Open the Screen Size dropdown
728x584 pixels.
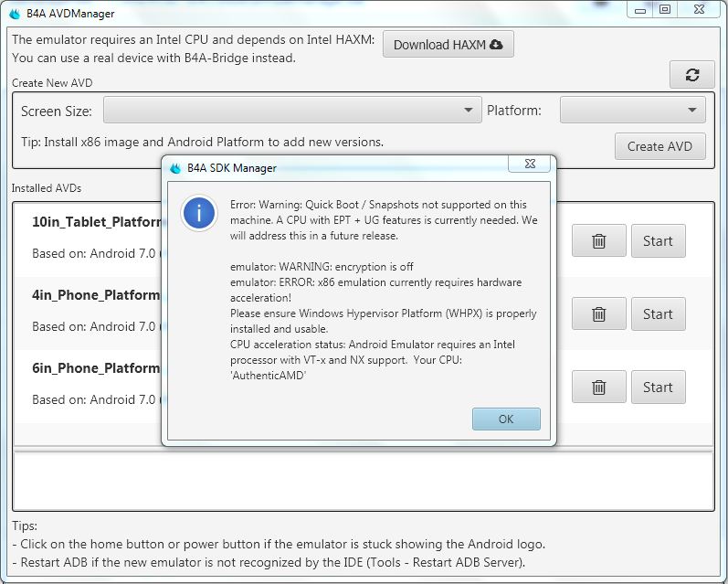click(292, 110)
